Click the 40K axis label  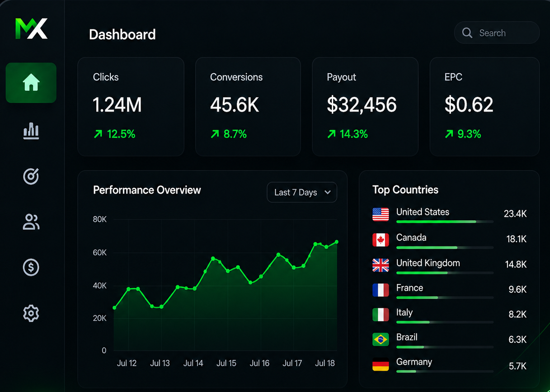99,286
